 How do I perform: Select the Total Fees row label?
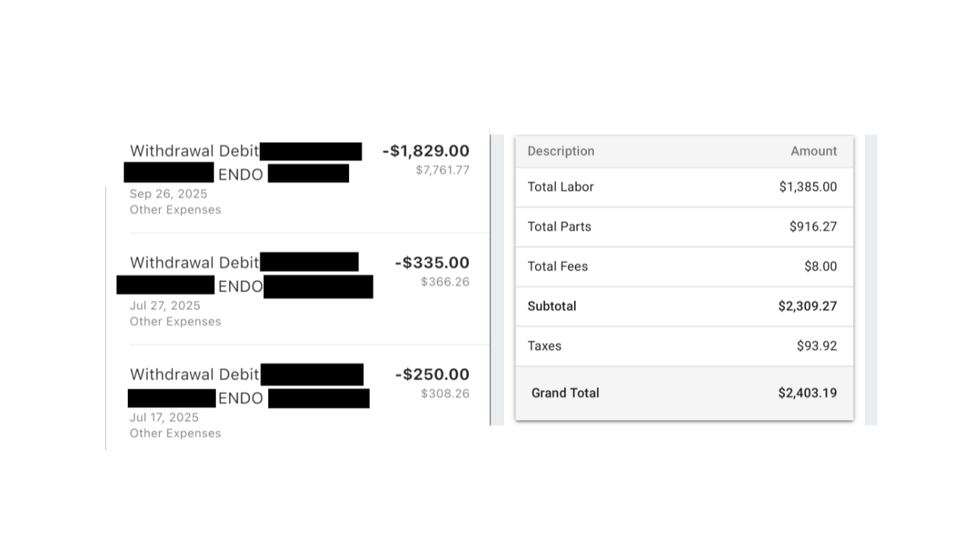(558, 266)
